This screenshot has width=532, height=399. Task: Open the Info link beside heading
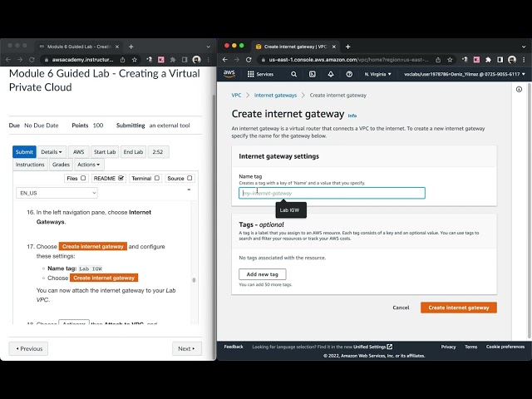(352, 116)
